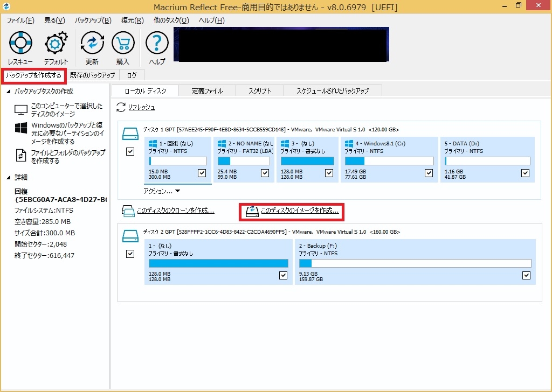Toggle checkbox for Disk 1 partition 3 (なし)
Screen dimensions: 552x392
pyautogui.click(x=329, y=173)
